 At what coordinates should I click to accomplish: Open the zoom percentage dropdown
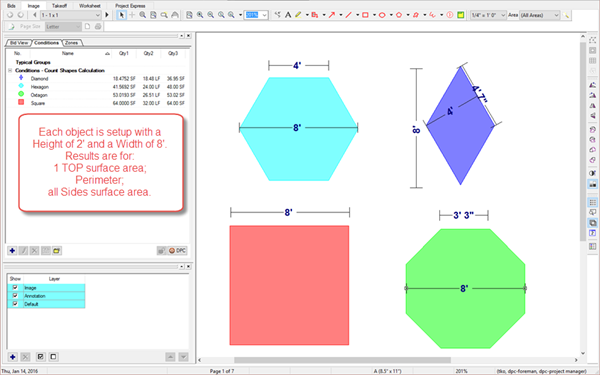[264, 15]
